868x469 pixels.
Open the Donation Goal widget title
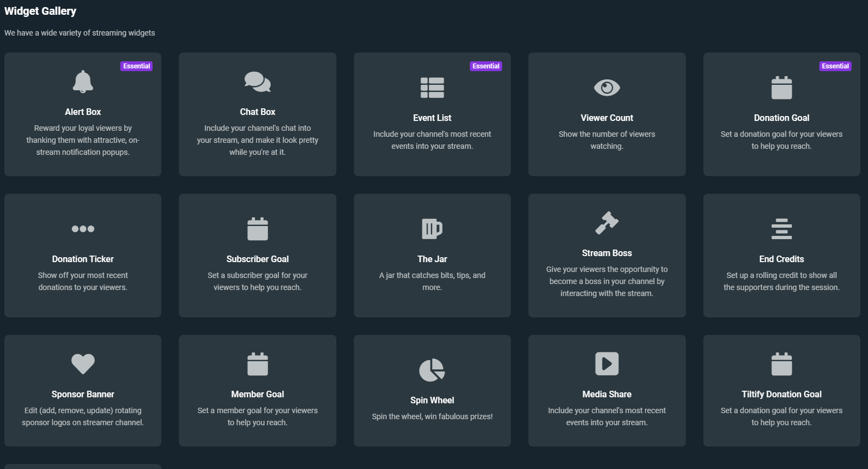click(782, 118)
